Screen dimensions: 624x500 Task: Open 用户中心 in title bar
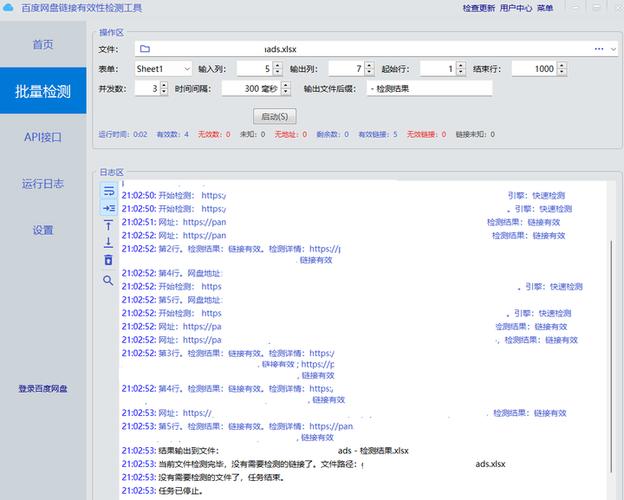coord(516,8)
